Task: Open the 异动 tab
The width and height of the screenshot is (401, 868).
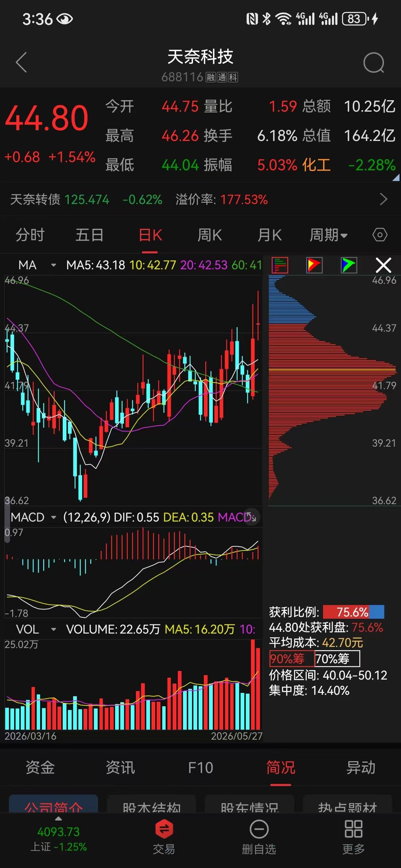Action: (361, 767)
